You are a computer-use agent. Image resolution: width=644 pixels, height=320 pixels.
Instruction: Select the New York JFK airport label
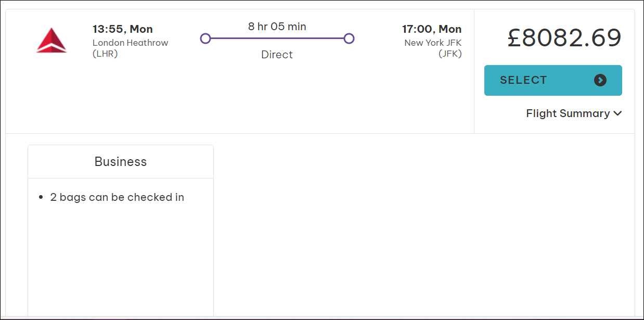coord(433,48)
